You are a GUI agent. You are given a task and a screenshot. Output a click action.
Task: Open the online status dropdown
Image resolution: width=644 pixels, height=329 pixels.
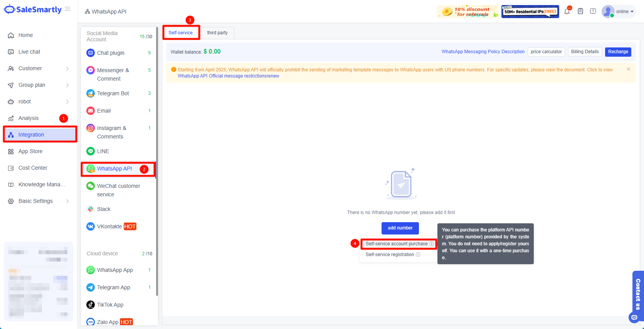[x=625, y=12]
